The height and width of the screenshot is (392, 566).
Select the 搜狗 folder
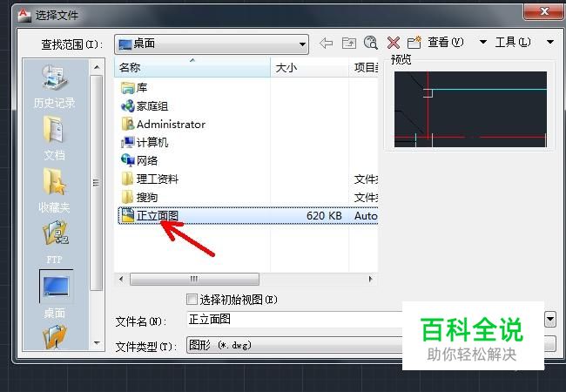(x=139, y=198)
